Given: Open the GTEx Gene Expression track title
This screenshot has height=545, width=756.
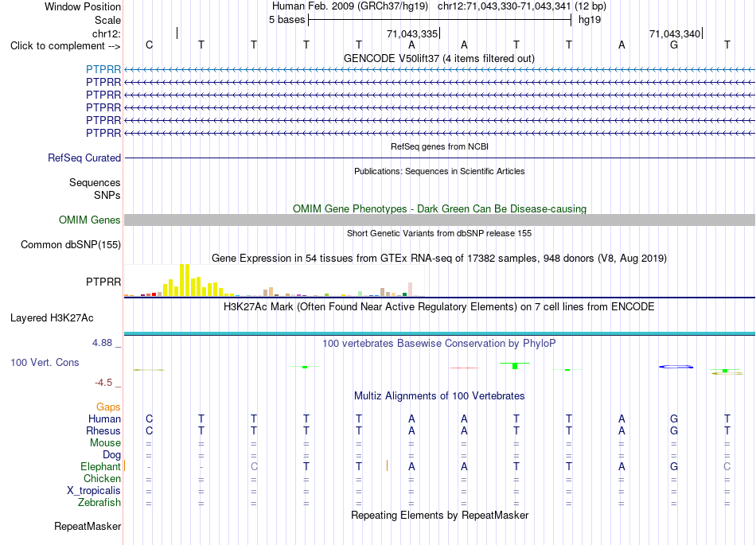Looking at the screenshot, I should pos(439,259).
